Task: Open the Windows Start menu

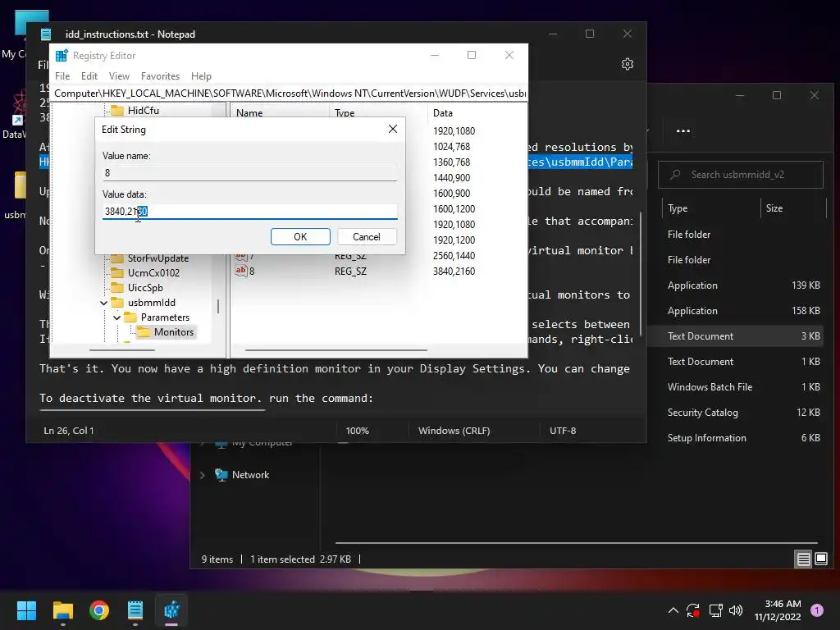Action: coord(27,610)
